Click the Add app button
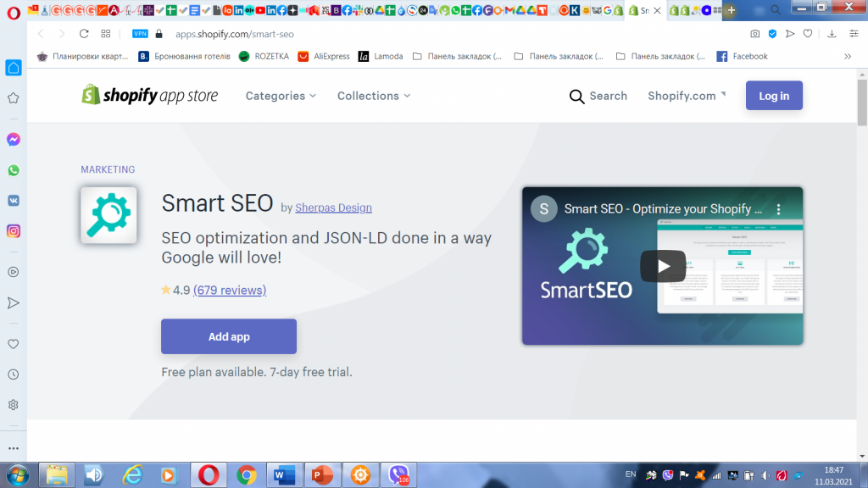Screen dimensions: 868x488 pyautogui.click(x=229, y=336)
